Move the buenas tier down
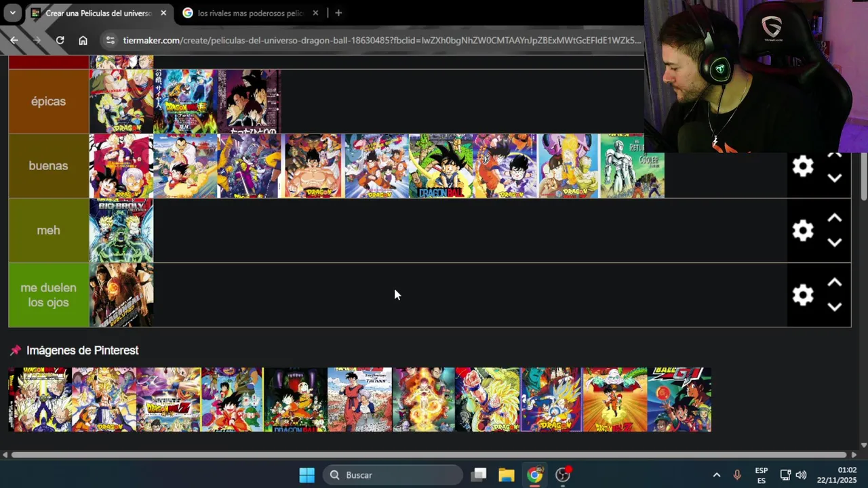 835,178
